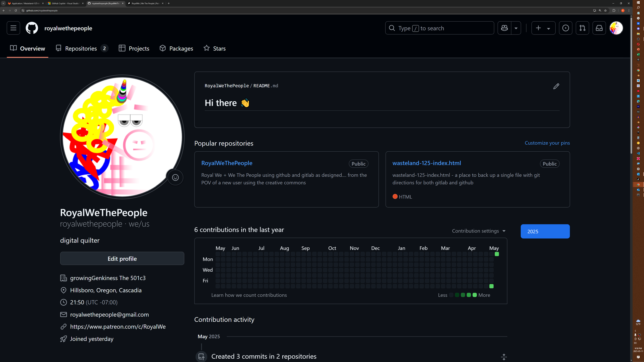The width and height of the screenshot is (644, 362).
Task: Expand the Create new plus dropdown
Action: click(x=543, y=28)
